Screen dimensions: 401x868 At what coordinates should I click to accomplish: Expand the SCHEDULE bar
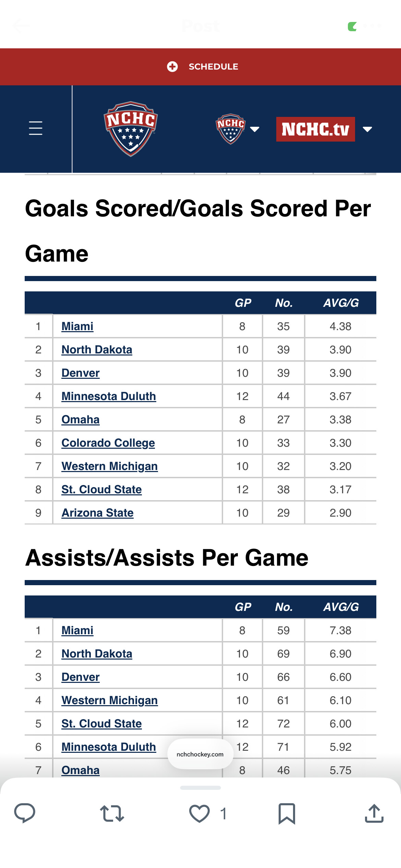coord(213,67)
